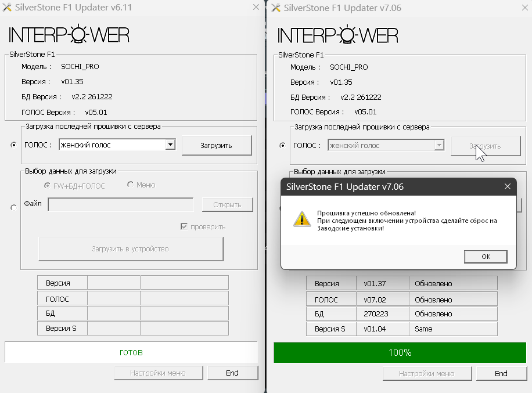
Task: Click the Открыть file button
Action: (227, 204)
